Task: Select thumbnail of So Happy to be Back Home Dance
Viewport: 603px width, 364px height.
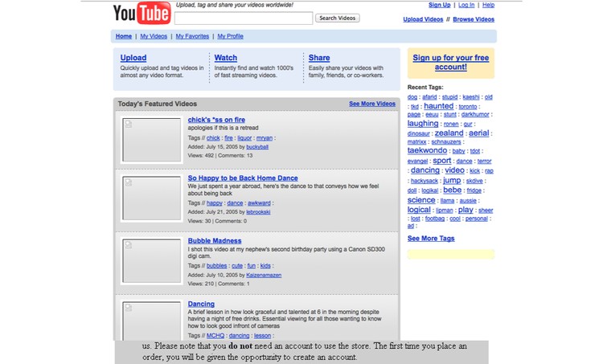Action: pos(151,200)
